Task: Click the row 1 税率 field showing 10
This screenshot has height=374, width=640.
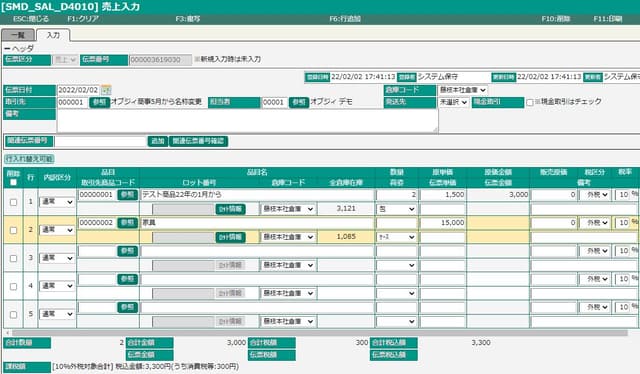Action: point(622,195)
